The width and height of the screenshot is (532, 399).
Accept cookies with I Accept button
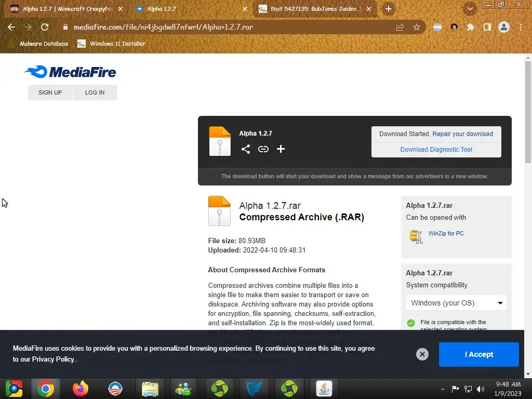tap(478, 354)
